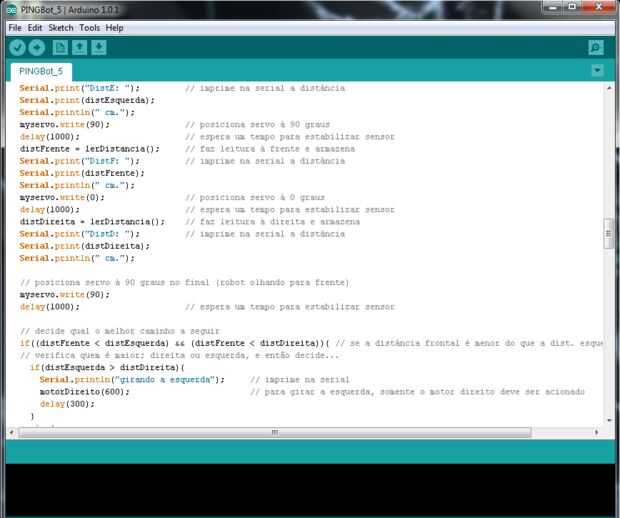Image resolution: width=620 pixels, height=518 pixels.
Task: Click line 'if(distEsquerda > distDireita){'
Action: (107, 368)
